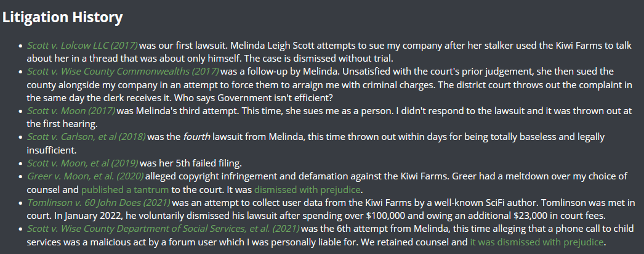Click the bullet point before Scott v. Lolcow LLC
Screen dimensions: 644x254
pyautogui.click(x=20, y=46)
